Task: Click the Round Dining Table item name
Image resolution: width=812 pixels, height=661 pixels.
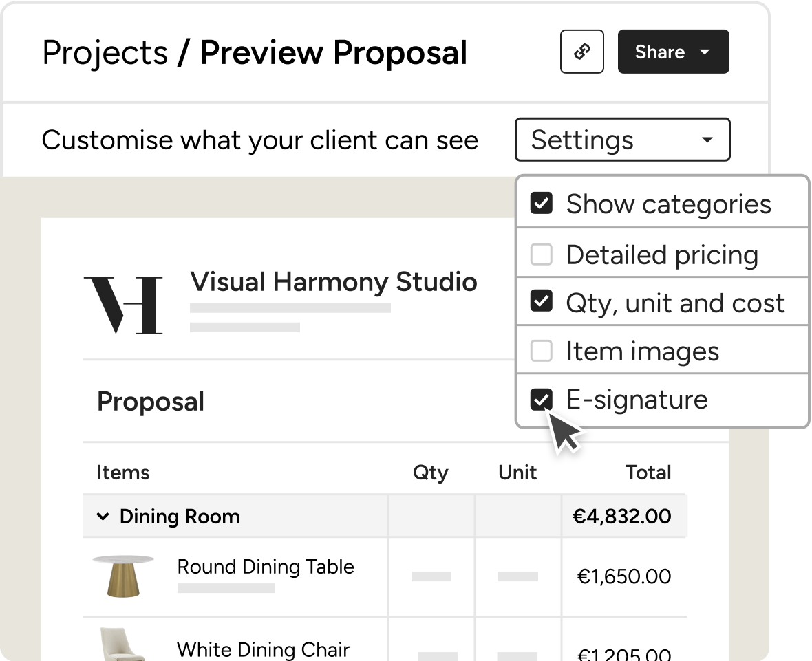Action: (266, 567)
